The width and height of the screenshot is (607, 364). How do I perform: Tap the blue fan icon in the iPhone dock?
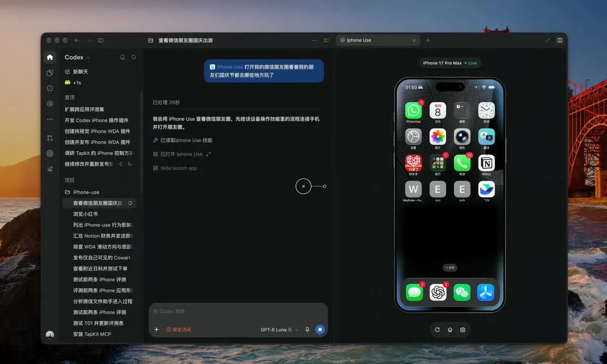[486, 292]
